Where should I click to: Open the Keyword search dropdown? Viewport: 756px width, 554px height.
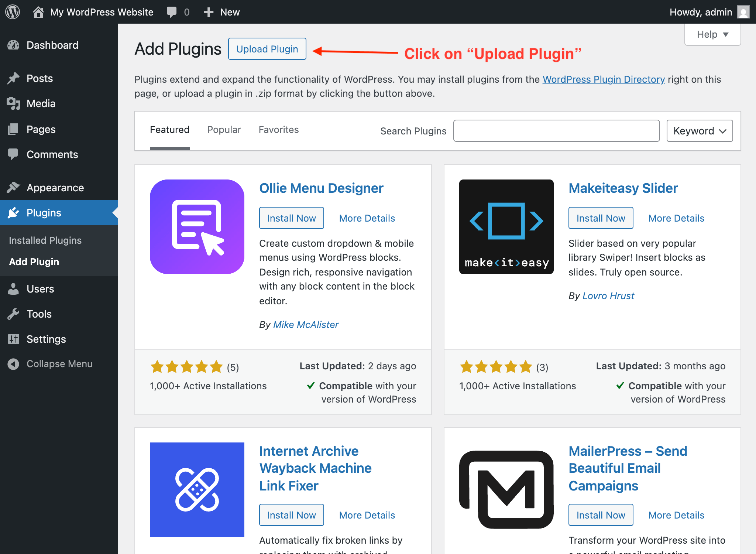pos(699,130)
